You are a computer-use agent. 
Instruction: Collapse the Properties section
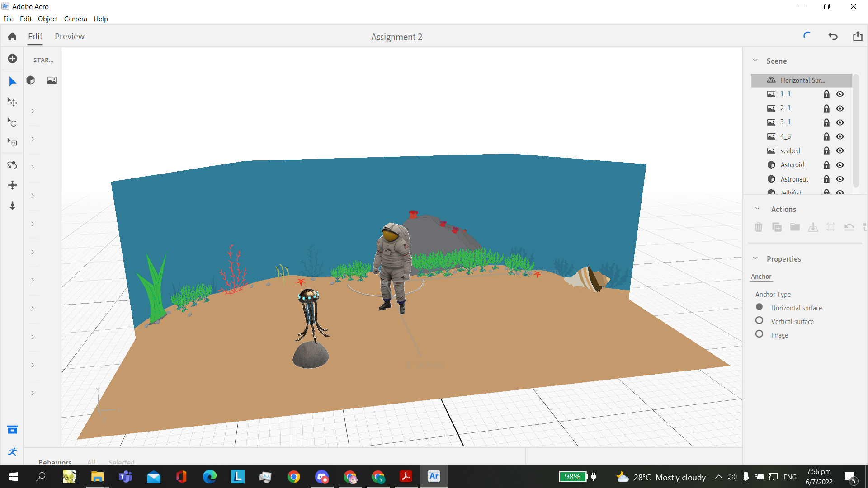click(755, 258)
